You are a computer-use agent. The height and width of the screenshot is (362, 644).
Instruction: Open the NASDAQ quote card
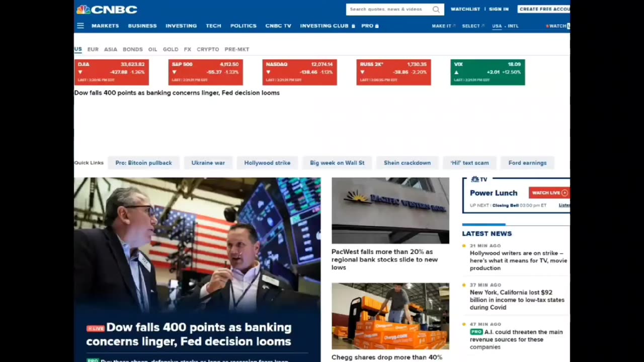tap(300, 72)
